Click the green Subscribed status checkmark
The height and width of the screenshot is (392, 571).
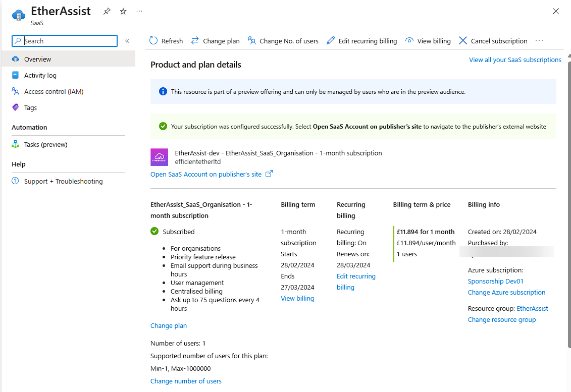pyautogui.click(x=154, y=231)
